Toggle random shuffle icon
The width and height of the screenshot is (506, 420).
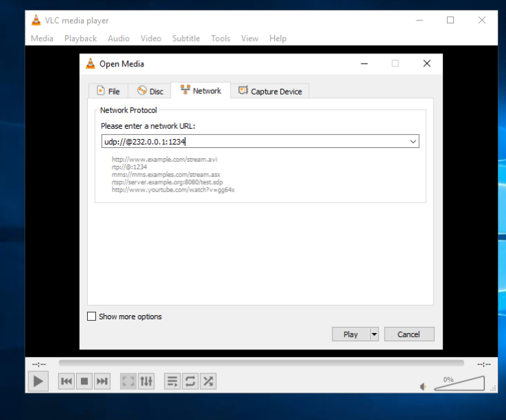click(x=208, y=382)
